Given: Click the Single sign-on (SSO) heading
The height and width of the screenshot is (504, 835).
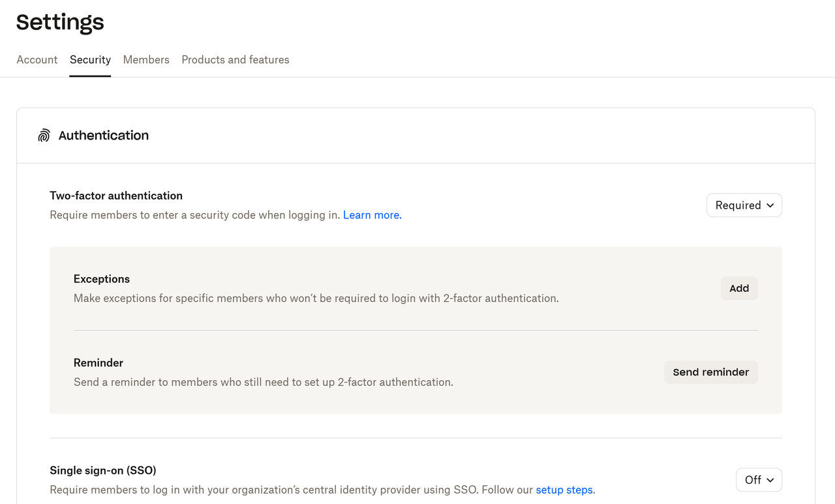Looking at the screenshot, I should tap(103, 470).
